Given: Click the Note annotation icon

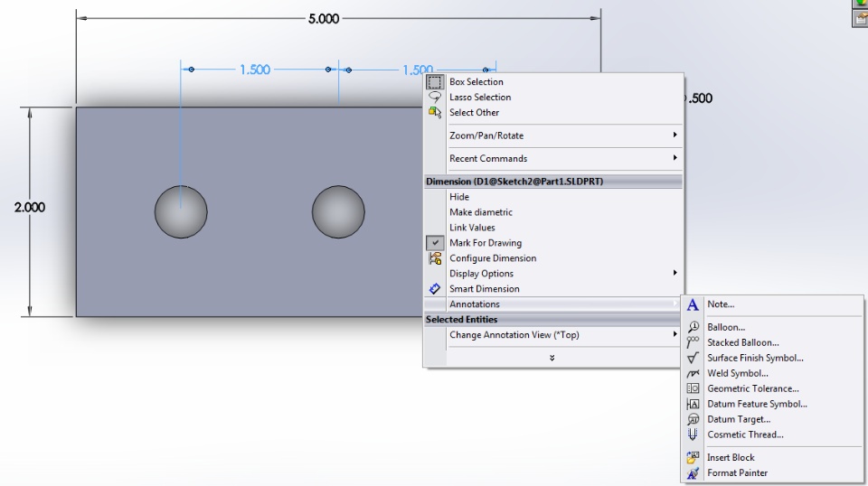Looking at the screenshot, I should click(693, 304).
